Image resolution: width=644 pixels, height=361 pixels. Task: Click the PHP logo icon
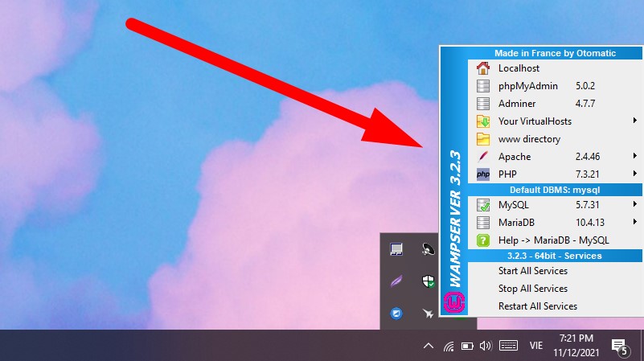(x=483, y=174)
